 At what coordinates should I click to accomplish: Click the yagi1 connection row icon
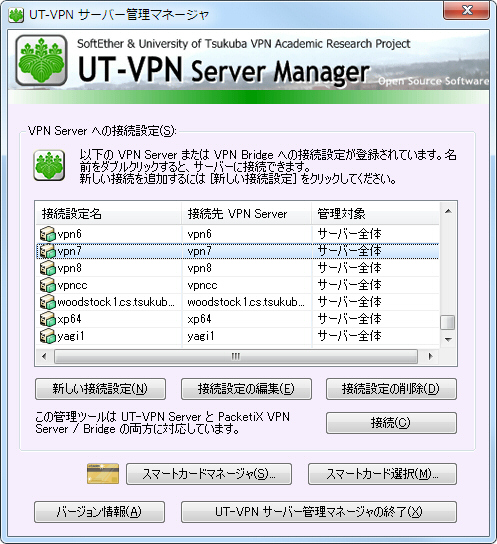coord(48,336)
